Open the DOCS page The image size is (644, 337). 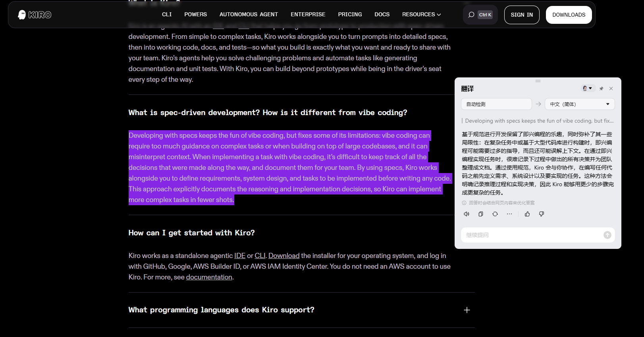(x=382, y=14)
